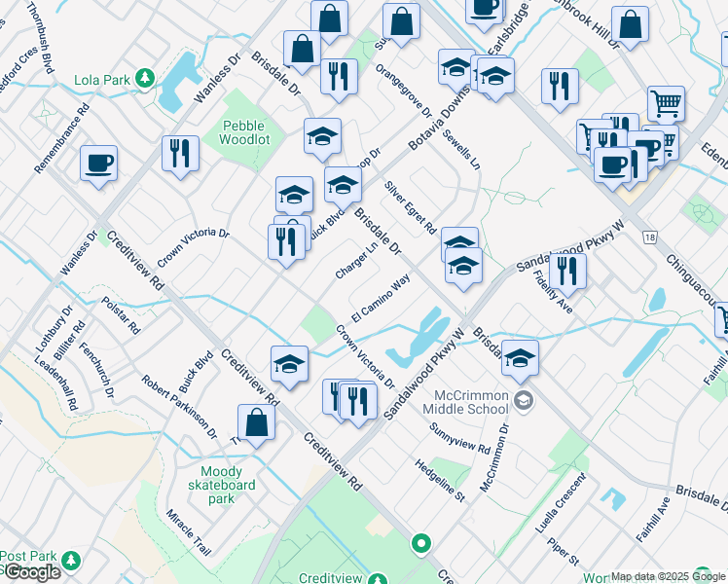Image resolution: width=728 pixels, height=584 pixels.
Task: Select the McCrimmon Middle School grey pin
Action: [524, 400]
